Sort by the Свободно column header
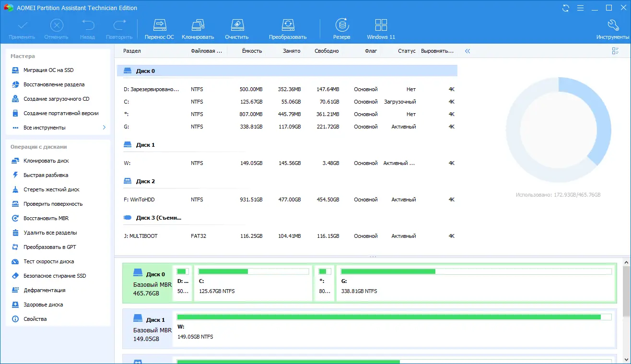631x364 pixels. 327,51
